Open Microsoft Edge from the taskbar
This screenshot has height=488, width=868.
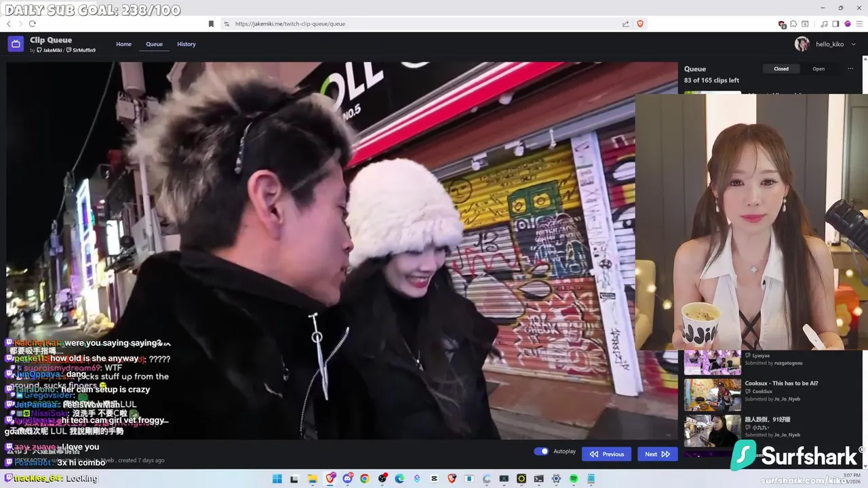[x=399, y=479]
